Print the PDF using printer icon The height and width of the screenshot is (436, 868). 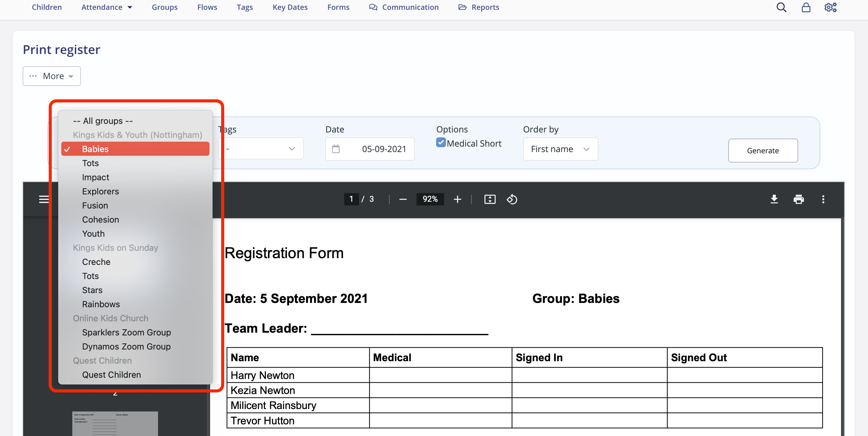tap(798, 199)
